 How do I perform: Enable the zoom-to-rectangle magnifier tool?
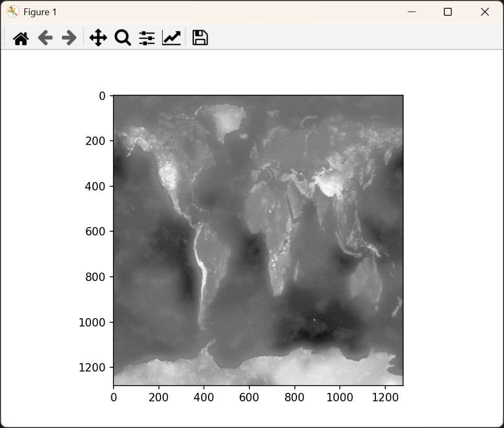[122, 37]
